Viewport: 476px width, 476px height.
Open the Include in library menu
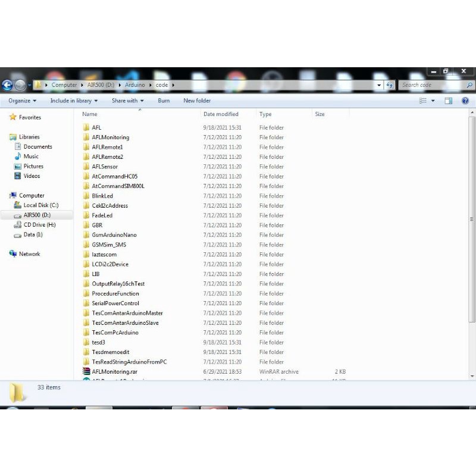point(73,101)
